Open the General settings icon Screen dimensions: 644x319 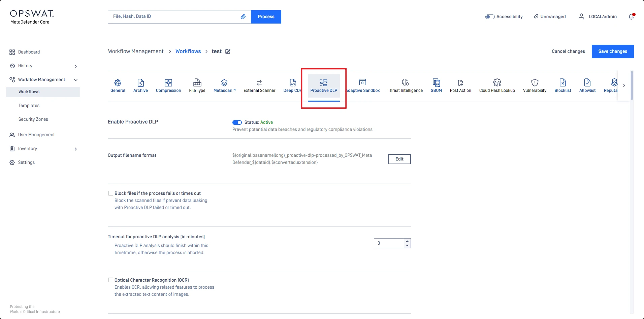click(118, 82)
